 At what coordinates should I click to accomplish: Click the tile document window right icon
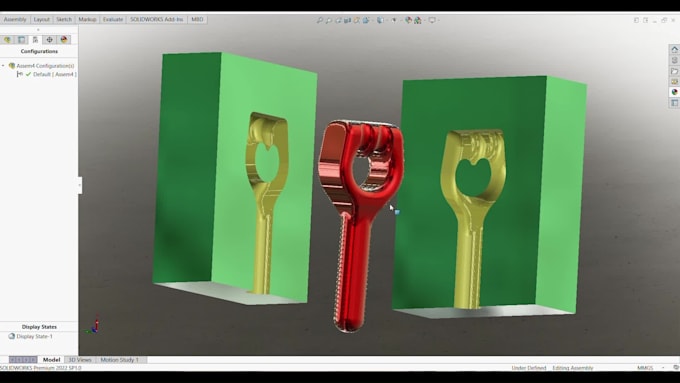(646, 20)
